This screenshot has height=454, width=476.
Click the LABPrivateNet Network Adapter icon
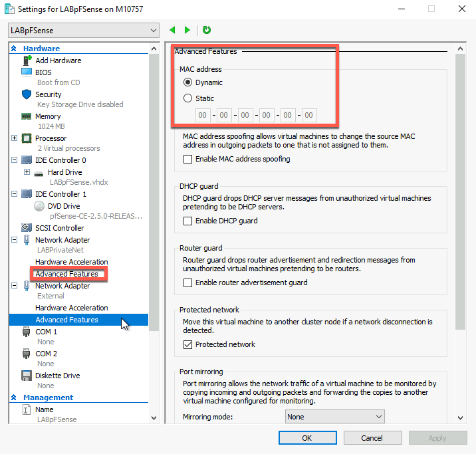coord(27,240)
